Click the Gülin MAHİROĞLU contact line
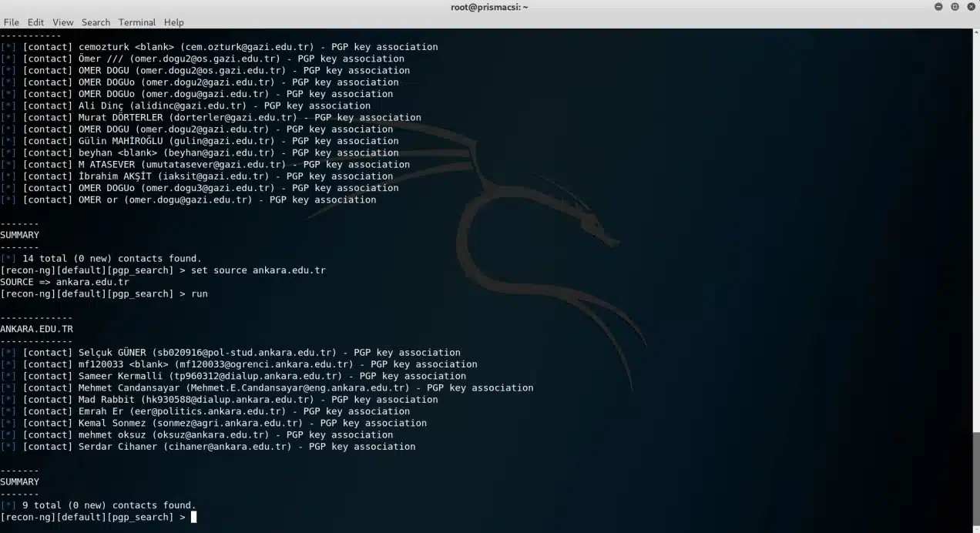Image resolution: width=980 pixels, height=533 pixels. 200,141
